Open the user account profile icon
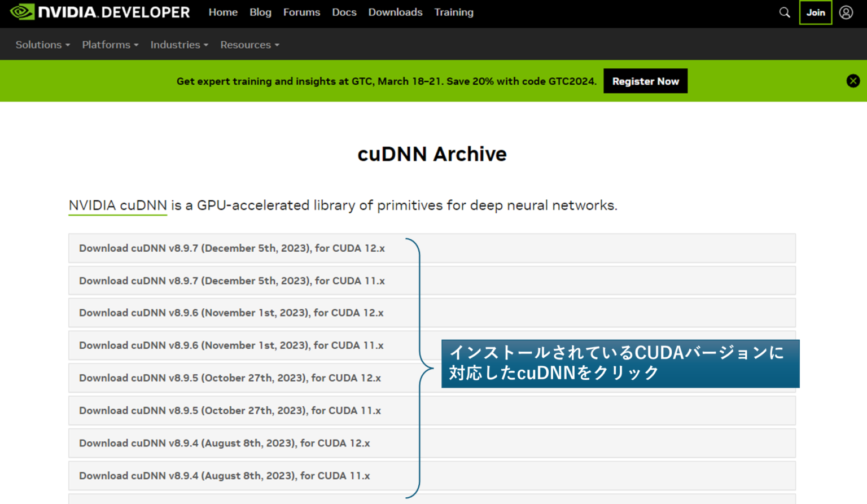 [x=846, y=12]
